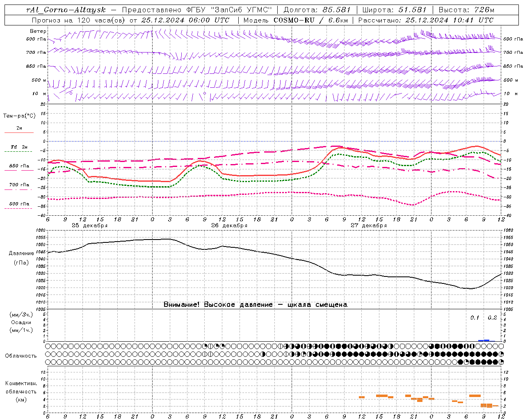
Task: Click the Давление chart label
Action: 21,253
